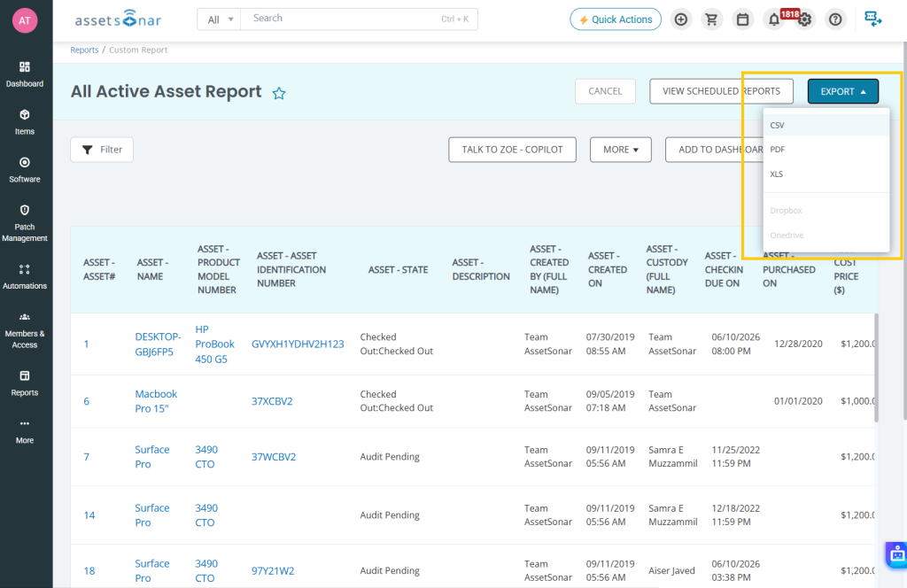
Task: Open Items in the sidebar
Action: (x=24, y=122)
